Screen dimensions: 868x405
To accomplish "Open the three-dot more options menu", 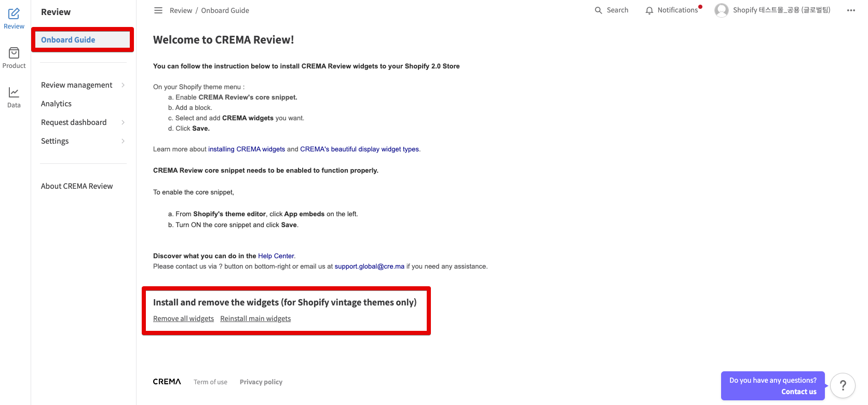I will (851, 10).
